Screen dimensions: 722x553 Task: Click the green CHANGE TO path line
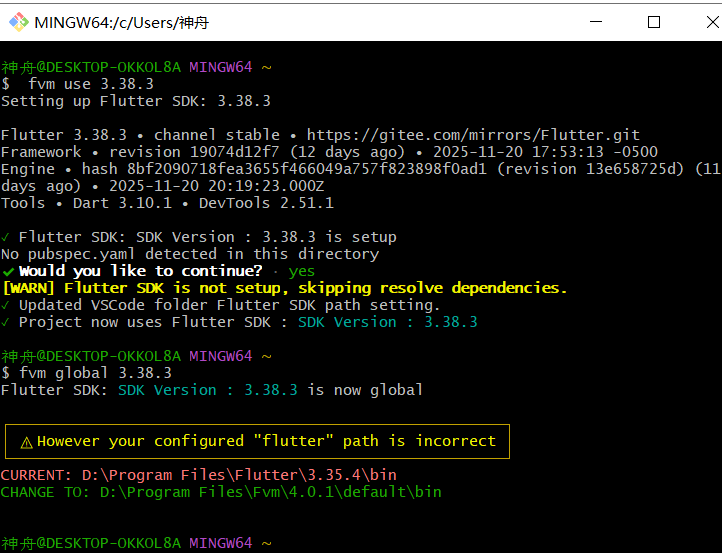pyautogui.click(x=221, y=492)
